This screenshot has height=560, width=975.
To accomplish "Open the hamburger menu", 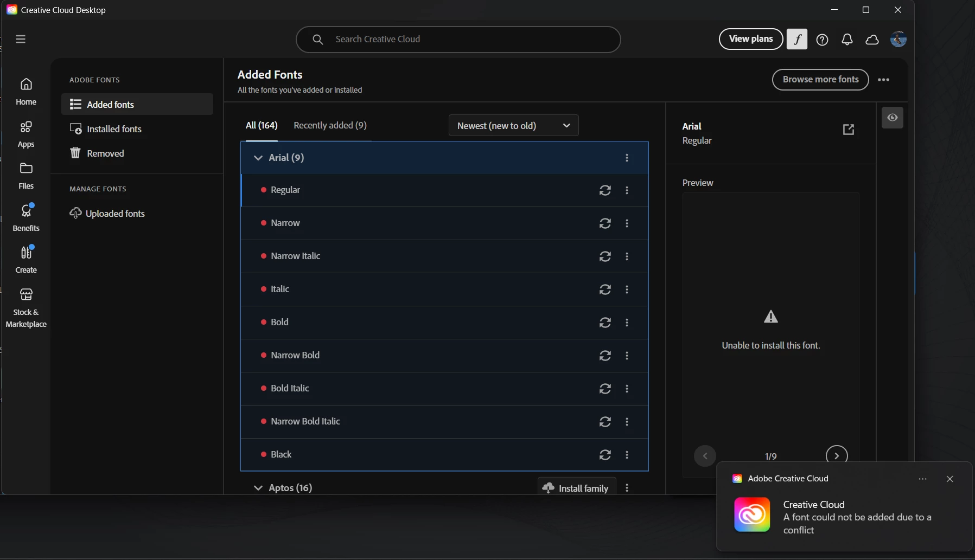I will click(21, 39).
